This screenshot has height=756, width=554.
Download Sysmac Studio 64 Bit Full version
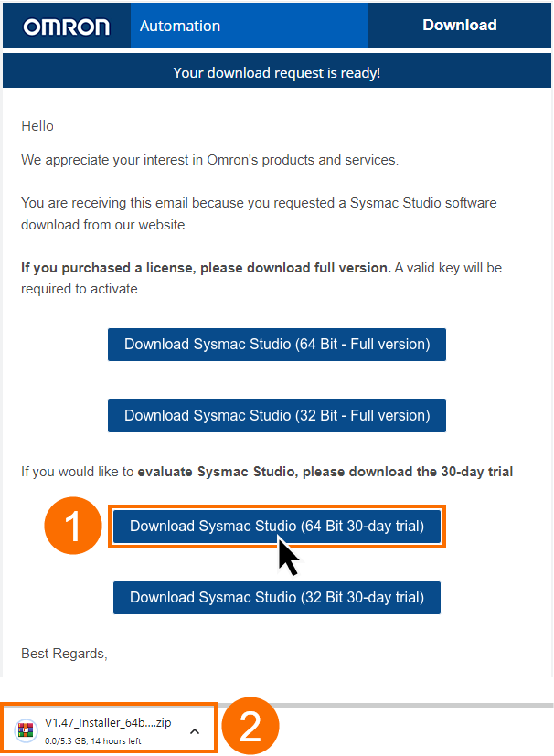pos(276,345)
